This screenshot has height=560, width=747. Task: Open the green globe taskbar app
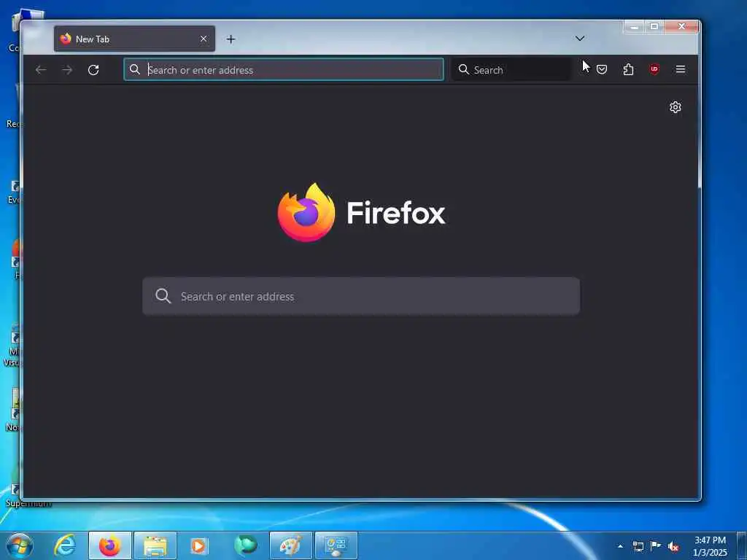[x=245, y=545]
